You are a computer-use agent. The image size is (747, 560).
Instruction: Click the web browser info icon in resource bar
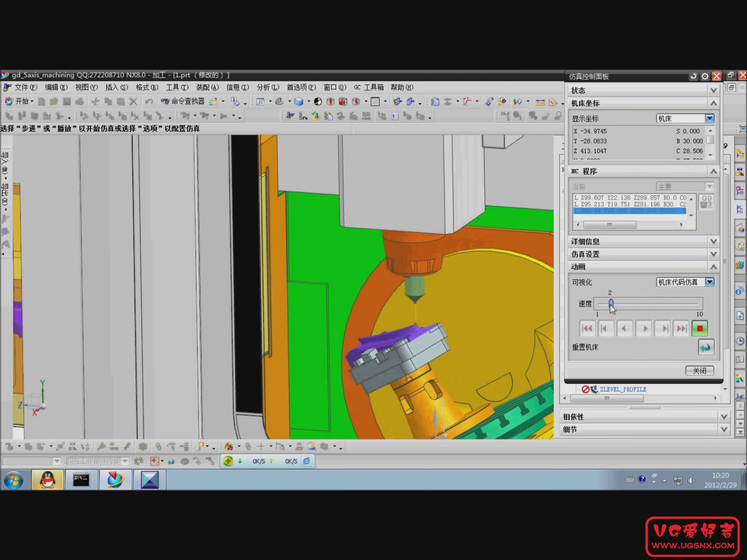pyautogui.click(x=740, y=291)
